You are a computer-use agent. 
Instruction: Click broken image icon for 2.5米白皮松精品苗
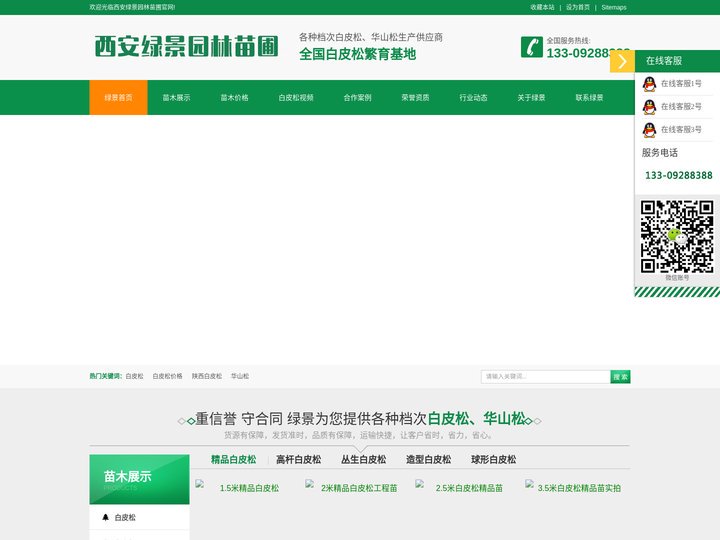pyautogui.click(x=419, y=484)
